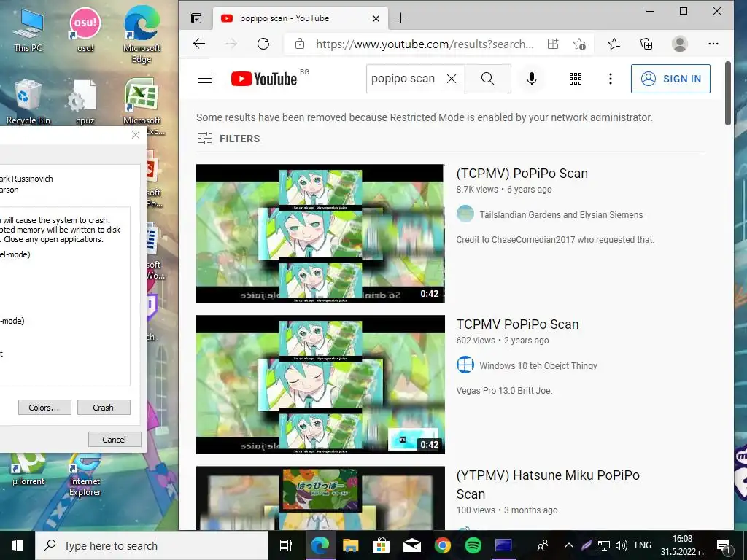The height and width of the screenshot is (560, 747).
Task: Select the Edge address bar URL
Action: tap(425, 44)
